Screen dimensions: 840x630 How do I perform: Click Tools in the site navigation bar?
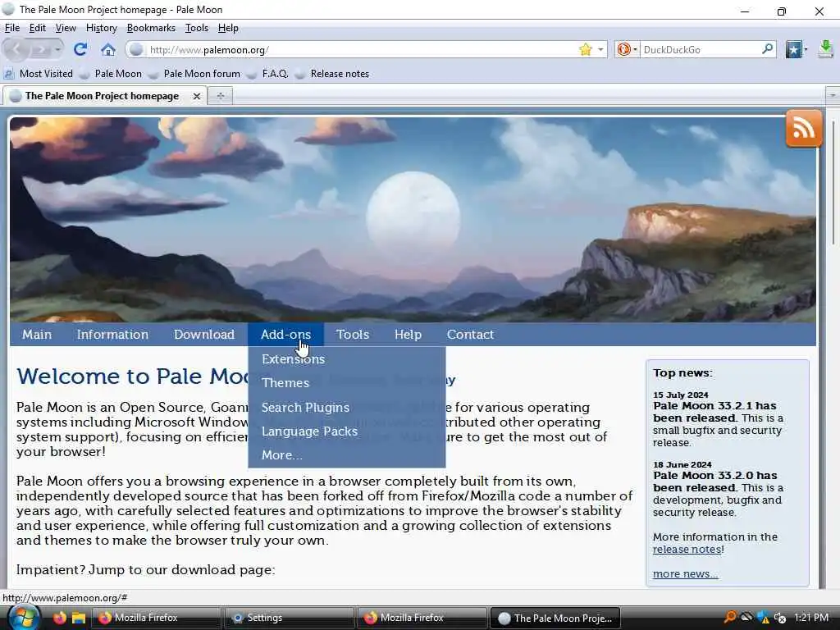(x=353, y=335)
